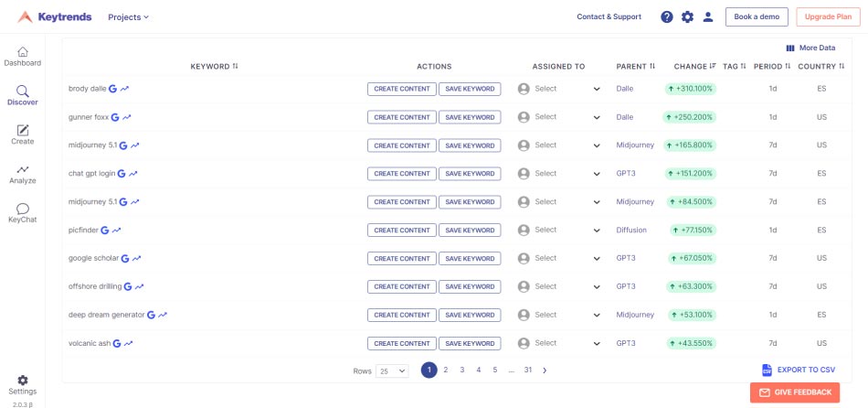Open parent Dalle link in brody dalle row
Viewport: 868px width, 408px height.
[625, 89]
